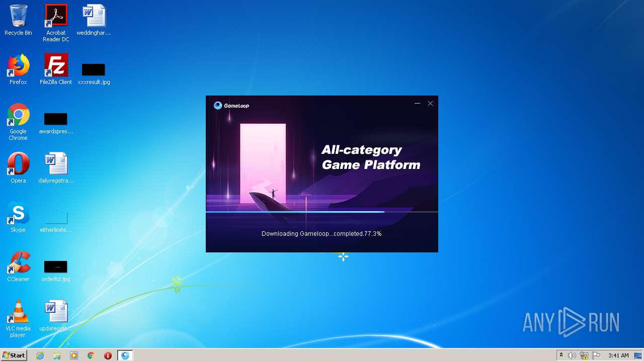Image resolution: width=644 pixels, height=362 pixels.
Task: Select the xxxresult.jpg file
Action: (94, 73)
